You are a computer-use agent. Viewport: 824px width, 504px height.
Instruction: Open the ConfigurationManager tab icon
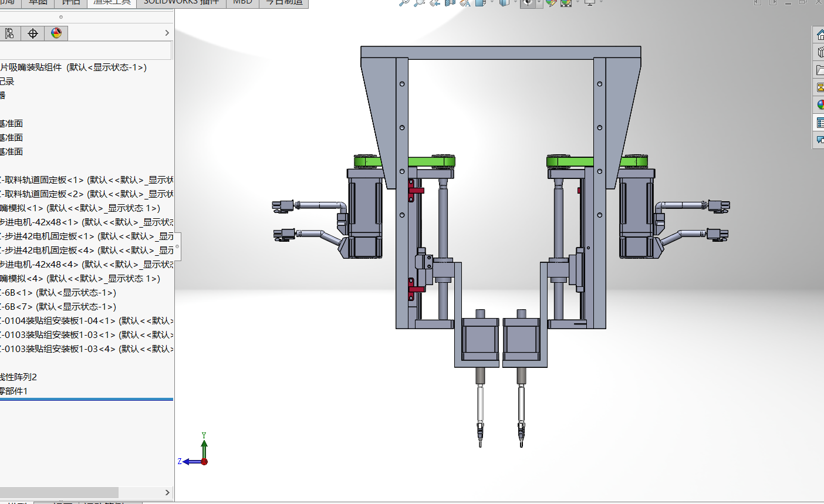tap(9, 33)
